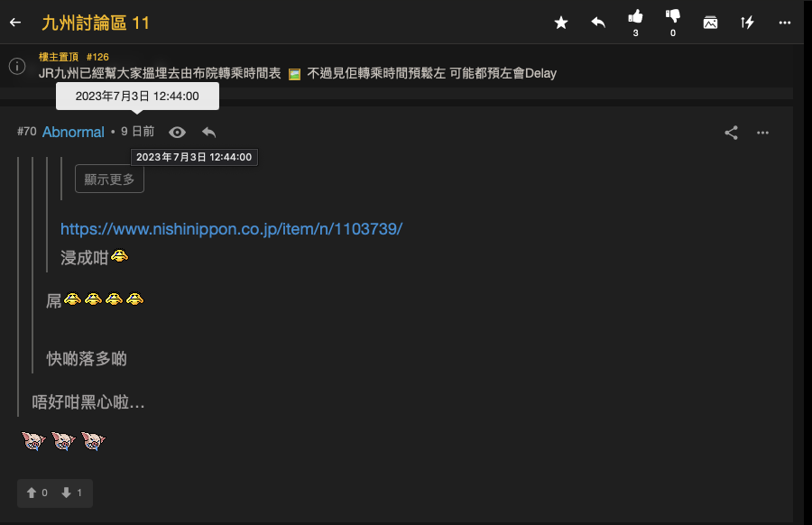812x525 pixels.
Task: Share post #70
Action: pyautogui.click(x=731, y=133)
